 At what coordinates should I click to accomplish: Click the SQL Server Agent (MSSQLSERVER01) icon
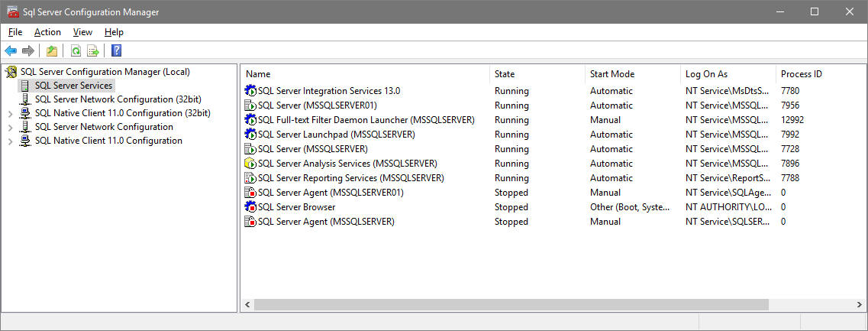(x=250, y=193)
